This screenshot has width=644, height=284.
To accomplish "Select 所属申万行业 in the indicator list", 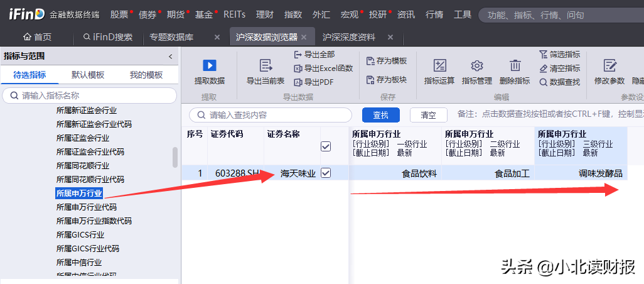I will pyautogui.click(x=79, y=193).
